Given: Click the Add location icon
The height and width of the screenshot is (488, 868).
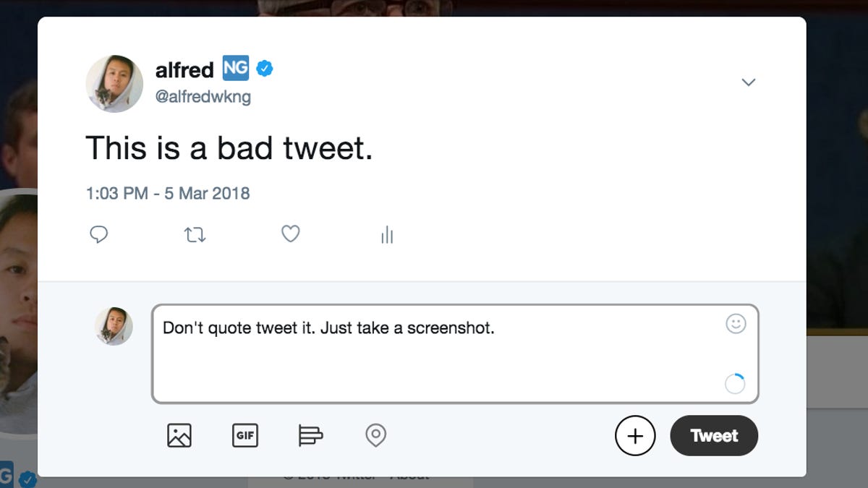Looking at the screenshot, I should (375, 435).
